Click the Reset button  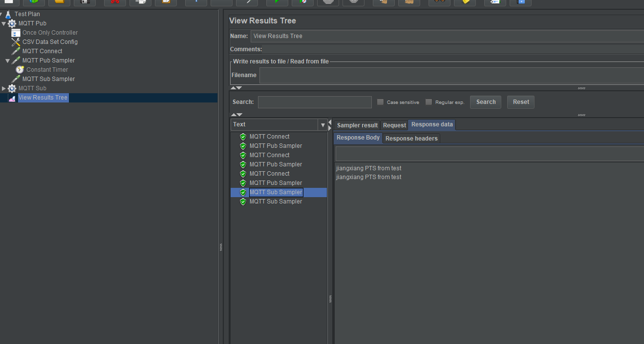tap(521, 102)
